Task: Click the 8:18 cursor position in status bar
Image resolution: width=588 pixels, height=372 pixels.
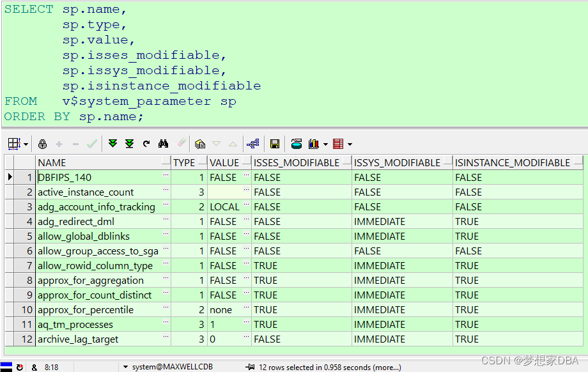Action: pyautogui.click(x=51, y=368)
